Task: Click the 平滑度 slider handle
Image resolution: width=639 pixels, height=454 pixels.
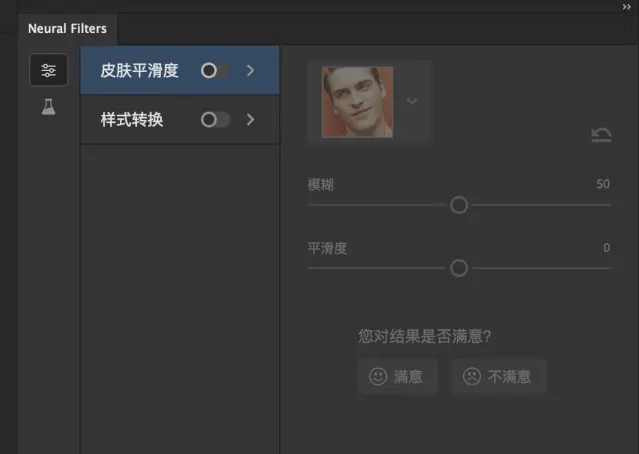Action: 459,268
